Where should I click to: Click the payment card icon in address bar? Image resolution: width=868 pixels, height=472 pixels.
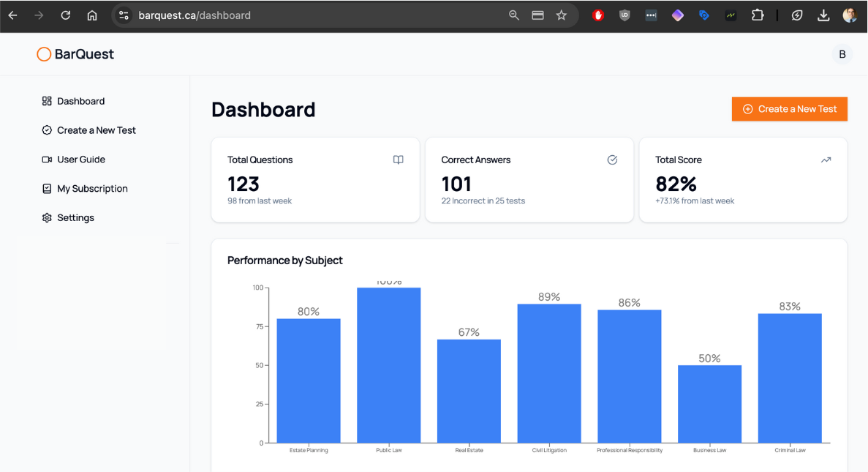coord(537,15)
